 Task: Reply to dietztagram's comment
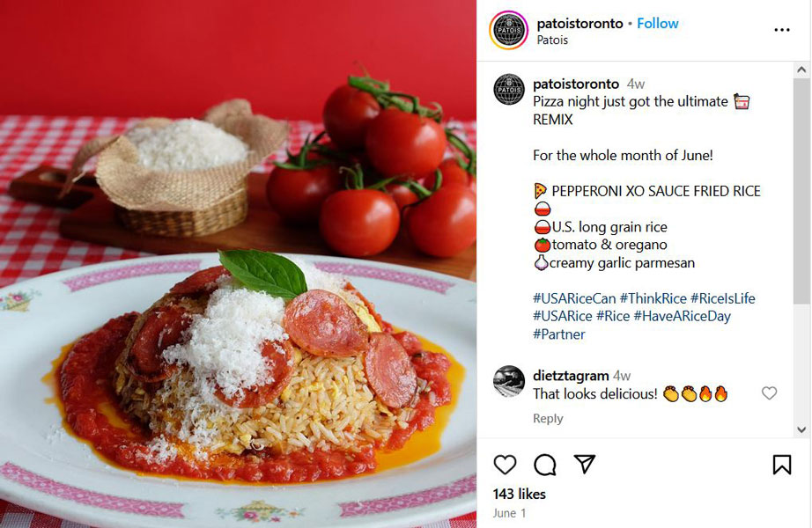click(x=548, y=418)
